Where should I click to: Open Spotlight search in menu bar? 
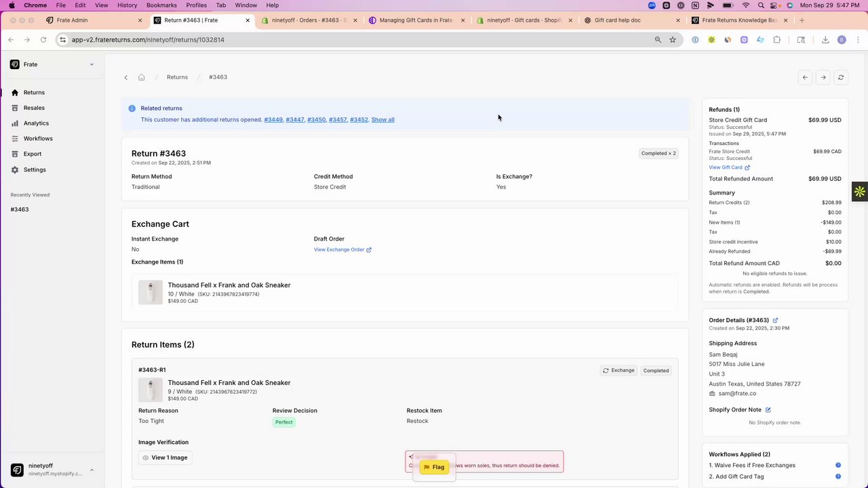[x=760, y=5]
